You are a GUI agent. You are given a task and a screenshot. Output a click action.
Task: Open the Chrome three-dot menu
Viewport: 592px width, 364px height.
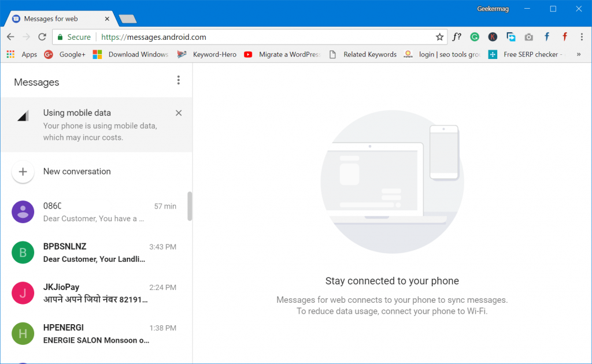(x=582, y=36)
